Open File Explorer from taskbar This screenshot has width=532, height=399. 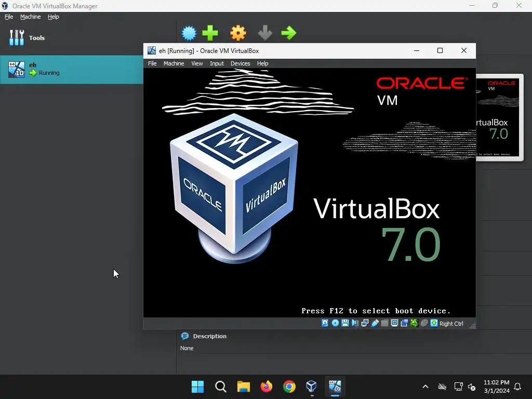(243, 387)
